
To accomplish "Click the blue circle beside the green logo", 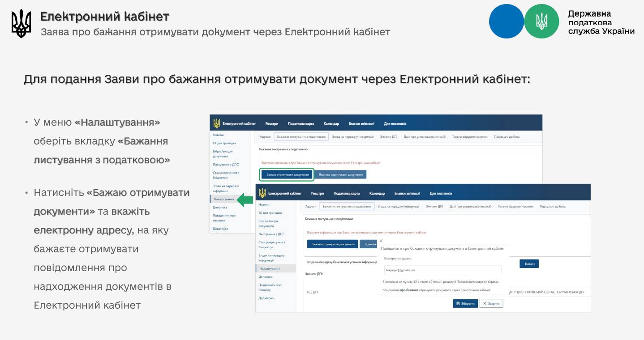I will coord(506,21).
